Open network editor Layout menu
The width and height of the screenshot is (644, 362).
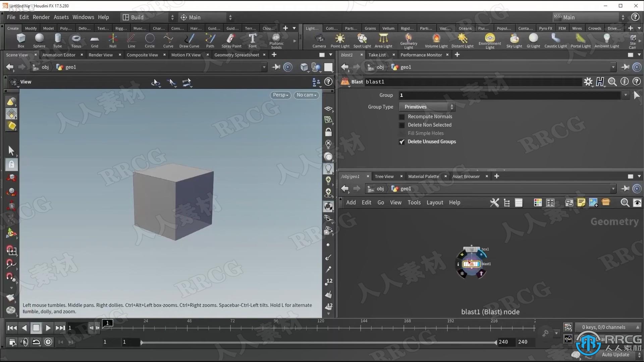pyautogui.click(x=435, y=202)
